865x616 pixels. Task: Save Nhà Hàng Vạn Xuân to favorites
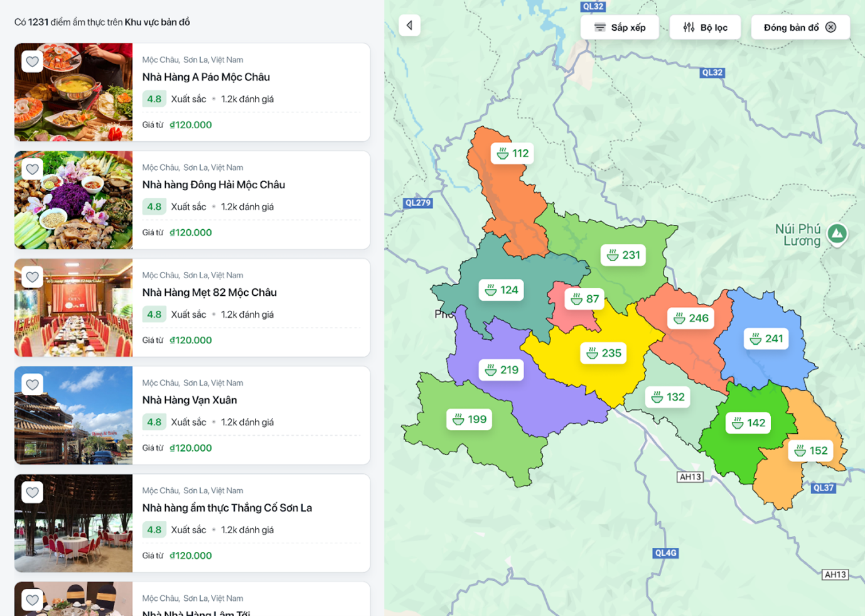point(33,384)
